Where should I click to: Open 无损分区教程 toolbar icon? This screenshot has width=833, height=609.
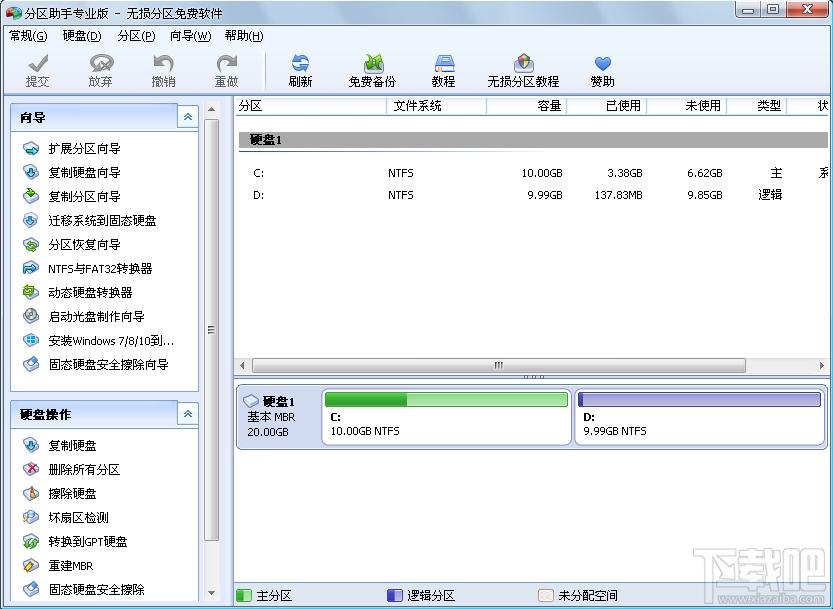tap(523, 66)
